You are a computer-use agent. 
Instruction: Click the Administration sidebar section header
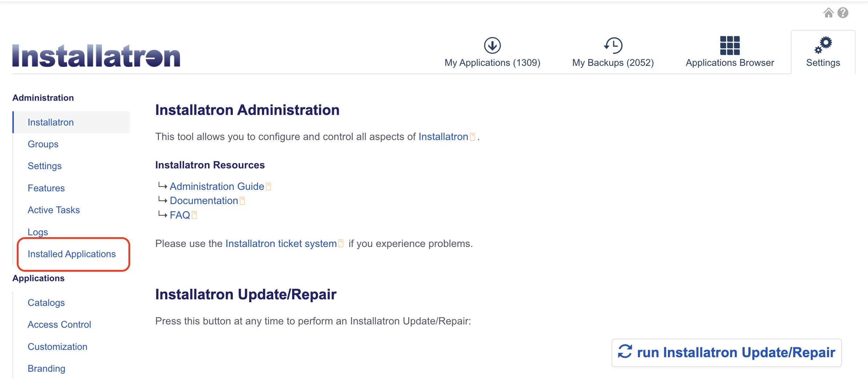pos(43,97)
